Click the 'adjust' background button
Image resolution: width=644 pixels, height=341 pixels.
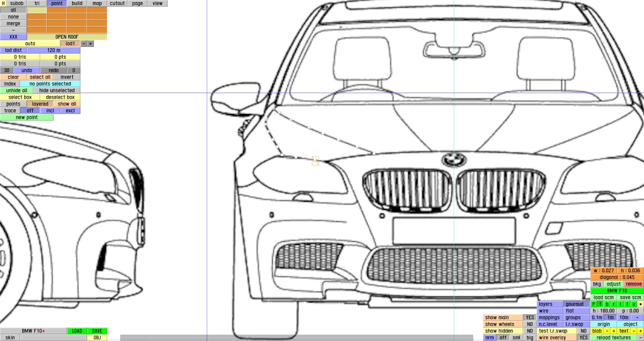click(614, 284)
